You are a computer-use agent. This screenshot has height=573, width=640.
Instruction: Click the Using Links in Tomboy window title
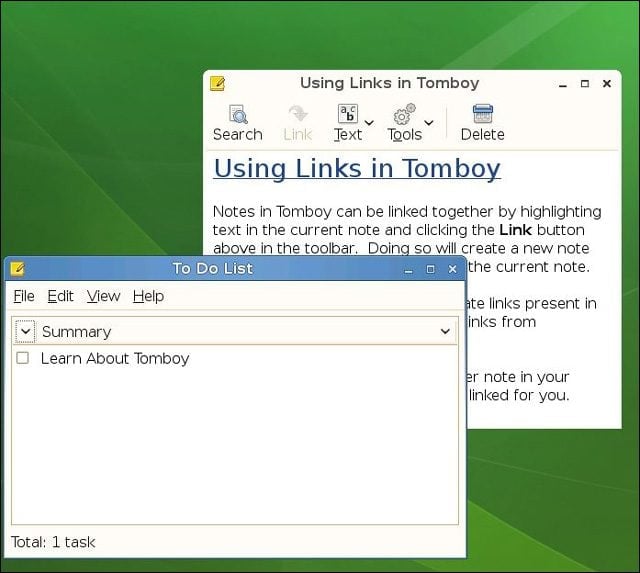(389, 83)
